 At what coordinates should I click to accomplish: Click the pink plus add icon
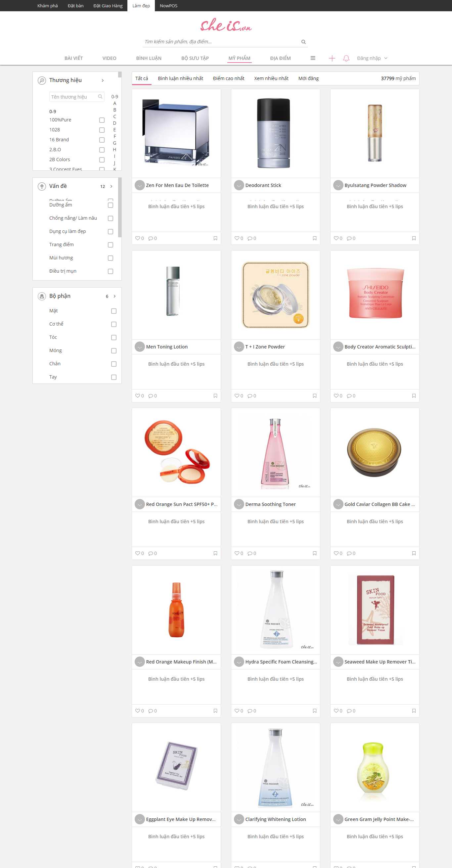coord(332,58)
